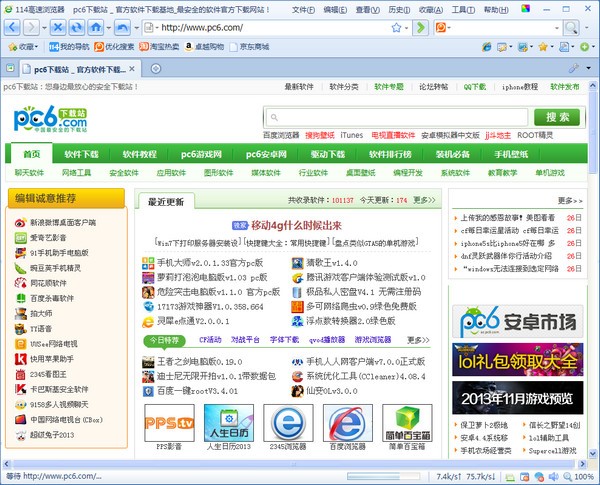This screenshot has width=600, height=485.
Task: Click the address bar URL field
Action: click(x=274, y=28)
